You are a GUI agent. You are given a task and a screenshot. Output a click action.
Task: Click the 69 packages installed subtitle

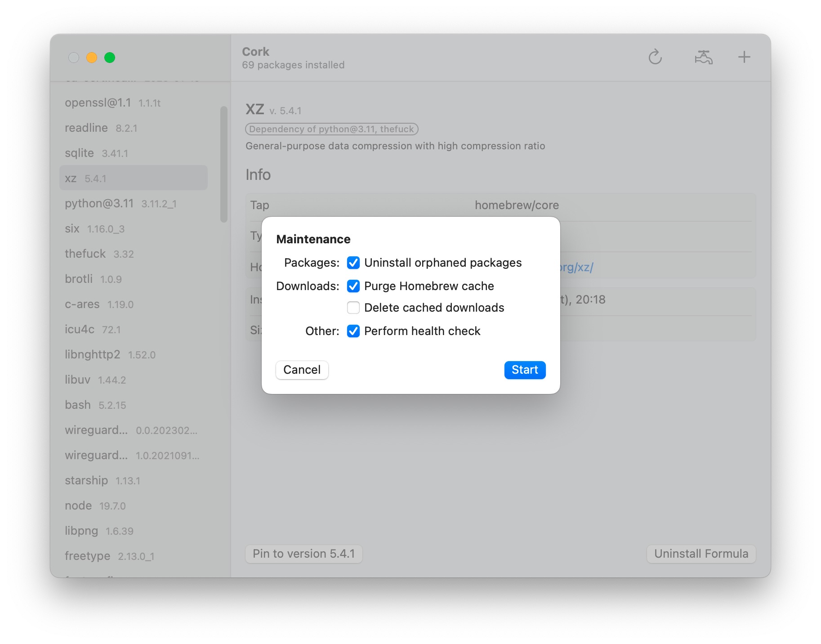coord(293,65)
